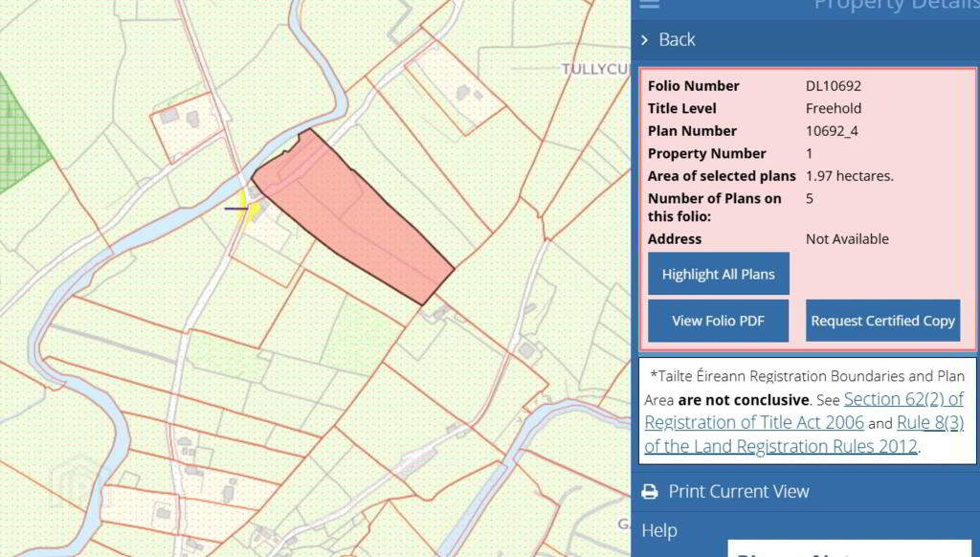Open the View Folio PDF button

coord(718,321)
